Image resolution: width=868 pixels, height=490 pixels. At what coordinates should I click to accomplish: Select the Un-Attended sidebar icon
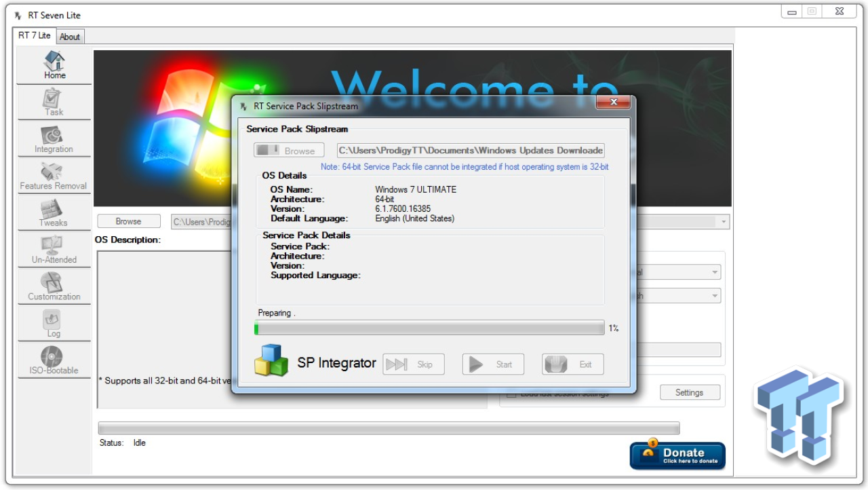coord(54,250)
